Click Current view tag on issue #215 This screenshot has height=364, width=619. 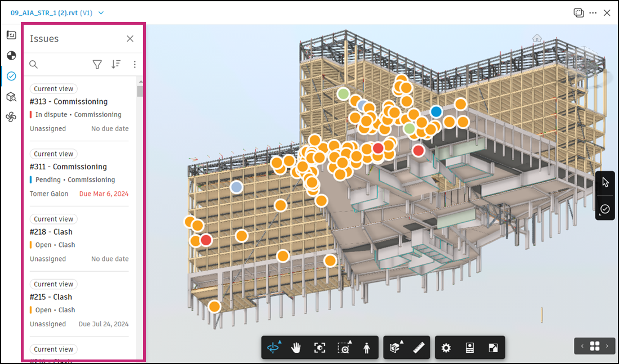[54, 284]
